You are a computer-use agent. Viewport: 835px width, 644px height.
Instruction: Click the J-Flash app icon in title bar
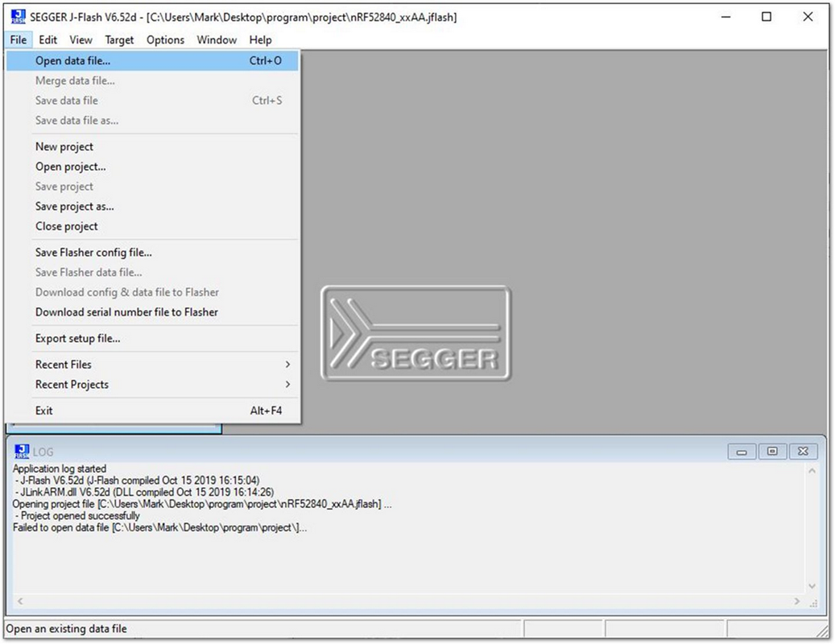[x=18, y=16]
